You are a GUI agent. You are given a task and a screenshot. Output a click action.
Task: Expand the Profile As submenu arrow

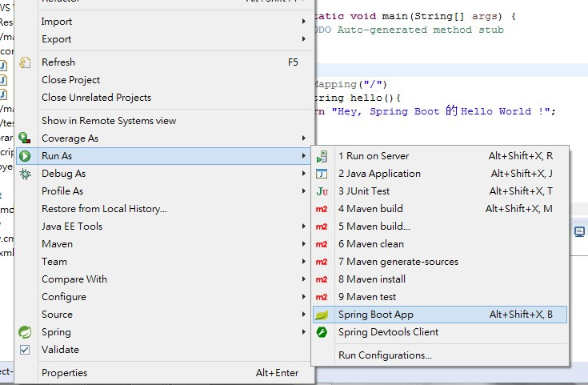click(304, 191)
